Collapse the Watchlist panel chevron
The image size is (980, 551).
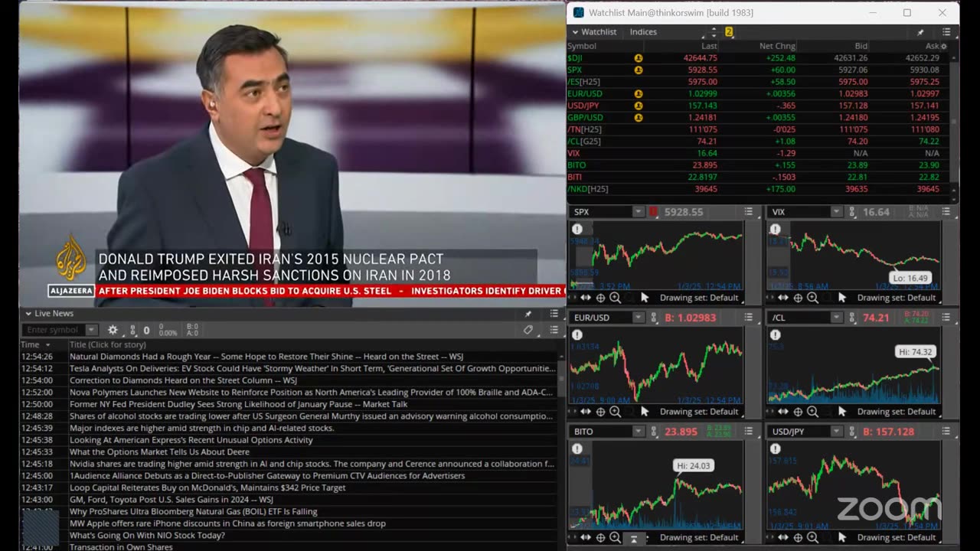(575, 32)
